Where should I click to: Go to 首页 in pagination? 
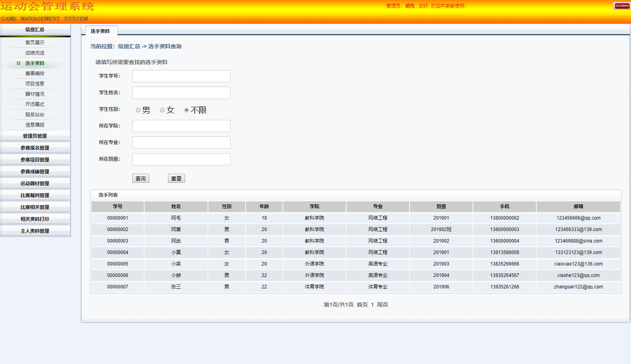tap(362, 305)
